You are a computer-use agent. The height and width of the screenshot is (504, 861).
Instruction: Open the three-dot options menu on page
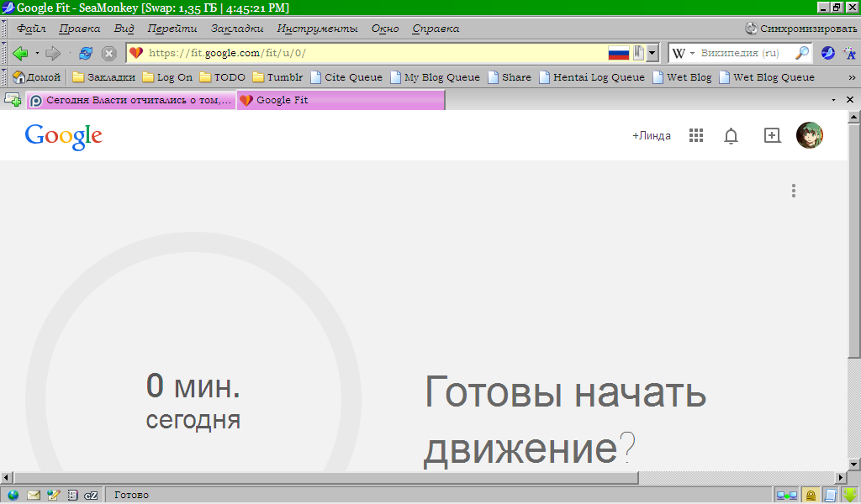(794, 191)
